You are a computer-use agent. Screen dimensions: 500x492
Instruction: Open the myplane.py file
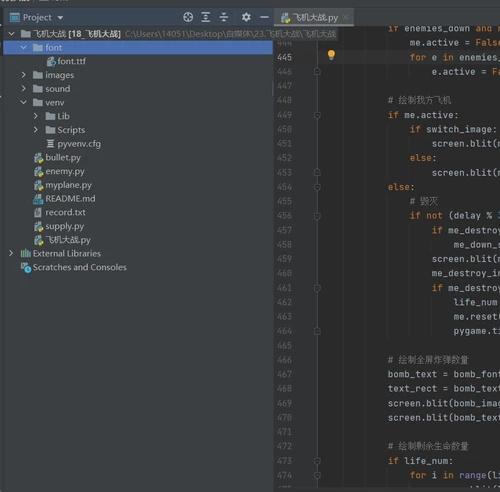tap(68, 185)
